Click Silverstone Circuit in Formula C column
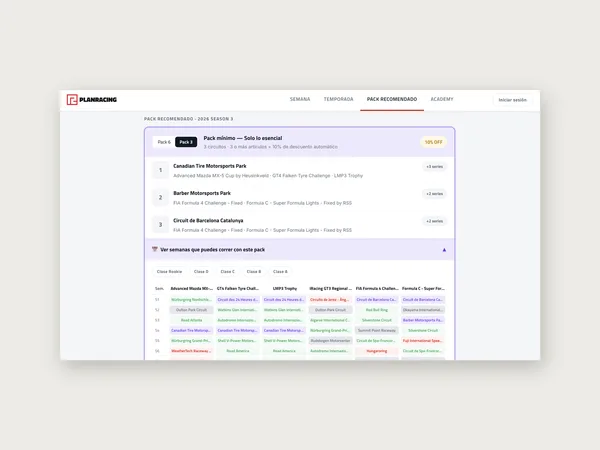600x450 pixels. click(x=423, y=330)
